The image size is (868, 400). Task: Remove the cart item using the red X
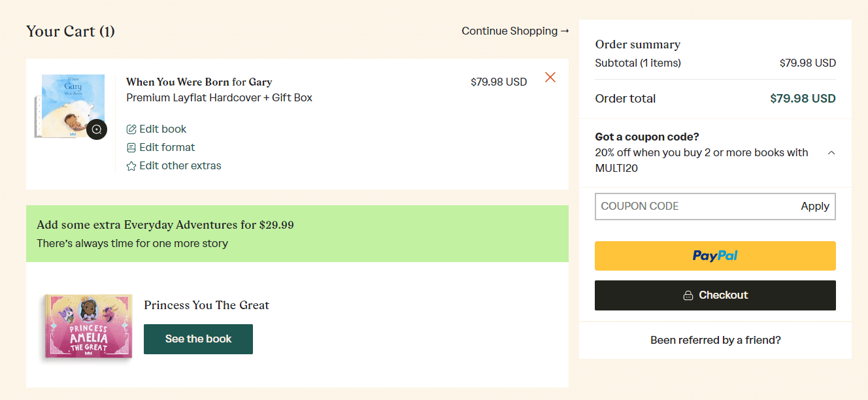pyautogui.click(x=550, y=77)
